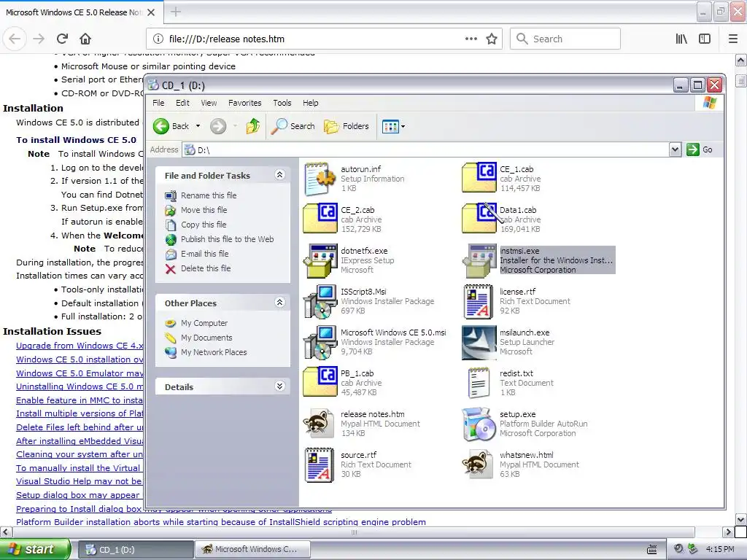Reload the page in the browser
Image resolution: width=747 pixels, height=560 pixels.
click(x=63, y=39)
